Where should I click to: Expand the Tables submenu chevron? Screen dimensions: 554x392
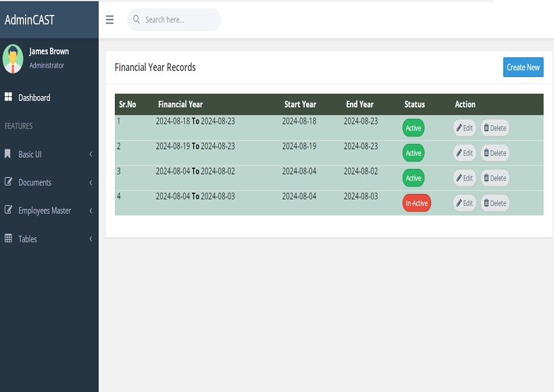[x=91, y=239]
